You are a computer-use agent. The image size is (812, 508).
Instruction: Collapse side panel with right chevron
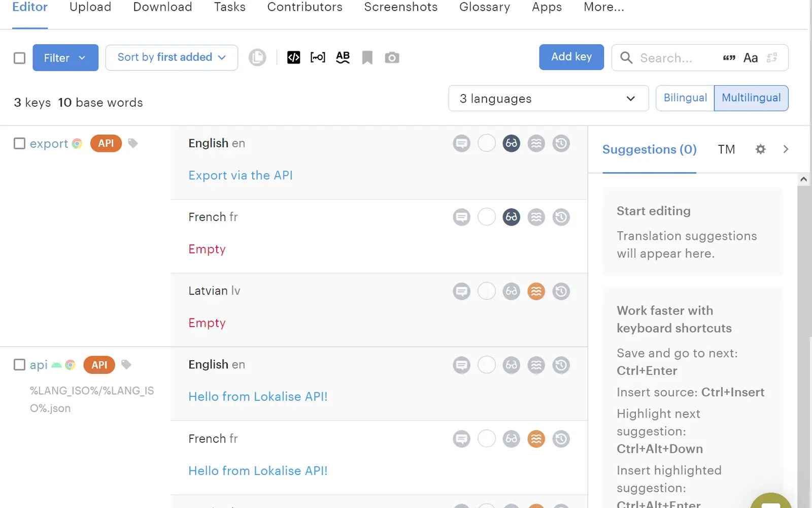(x=786, y=149)
